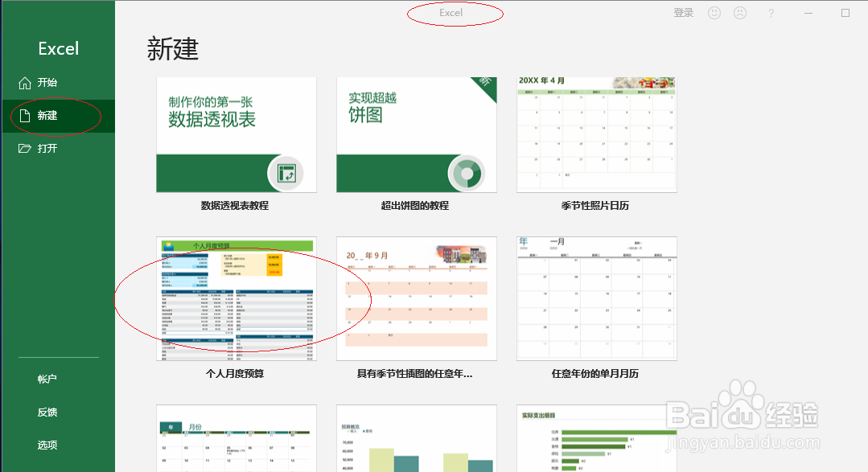Open the 帐户 settings page
The height and width of the screenshot is (472, 868).
(47, 379)
